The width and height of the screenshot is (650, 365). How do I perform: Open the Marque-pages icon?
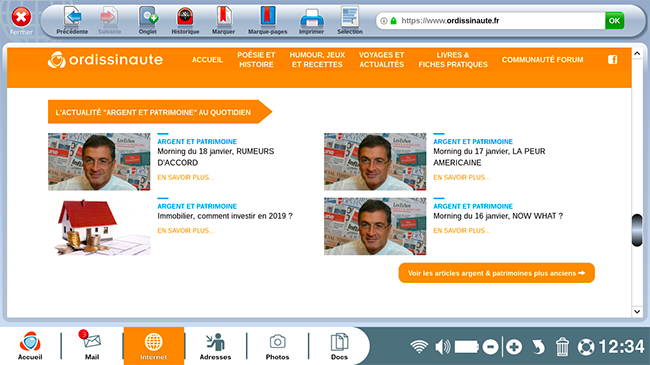[268, 17]
